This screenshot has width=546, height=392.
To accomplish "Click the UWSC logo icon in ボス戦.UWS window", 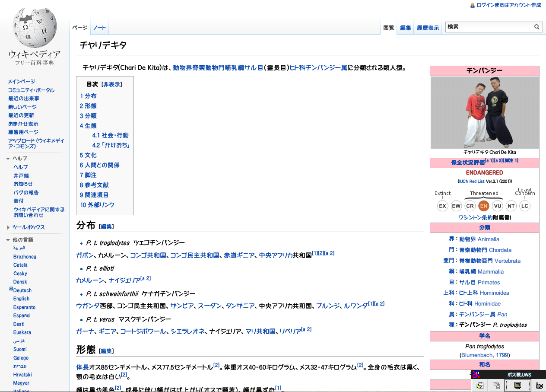I will (x=475, y=374).
